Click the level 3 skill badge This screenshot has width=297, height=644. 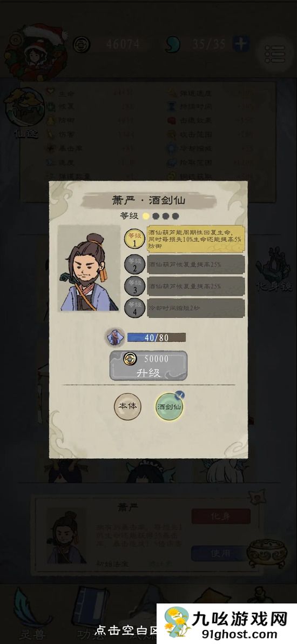pos(135,286)
